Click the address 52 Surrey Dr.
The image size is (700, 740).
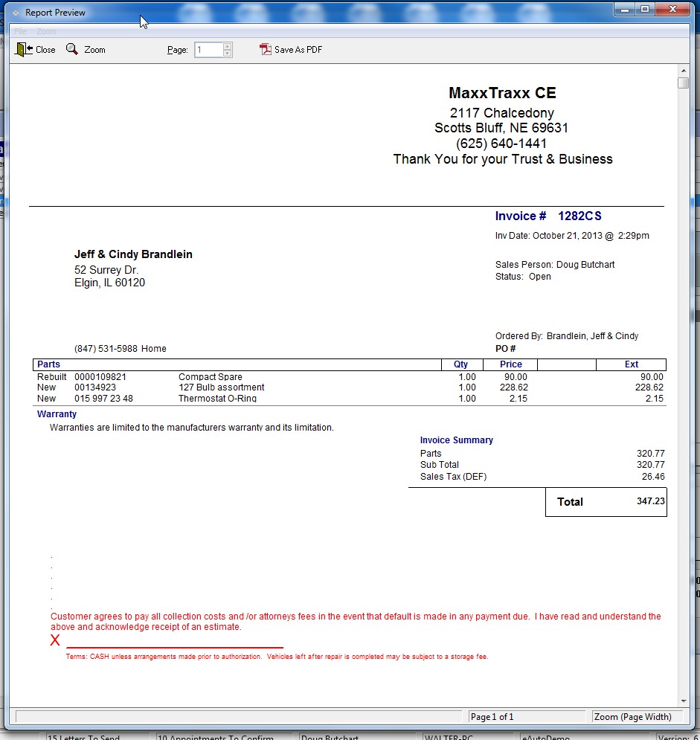tap(106, 270)
